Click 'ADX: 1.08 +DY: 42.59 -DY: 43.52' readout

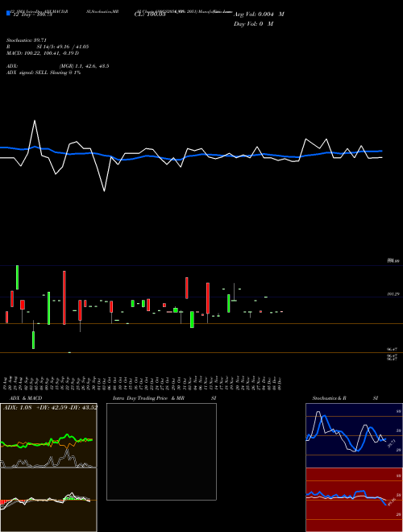point(50,407)
